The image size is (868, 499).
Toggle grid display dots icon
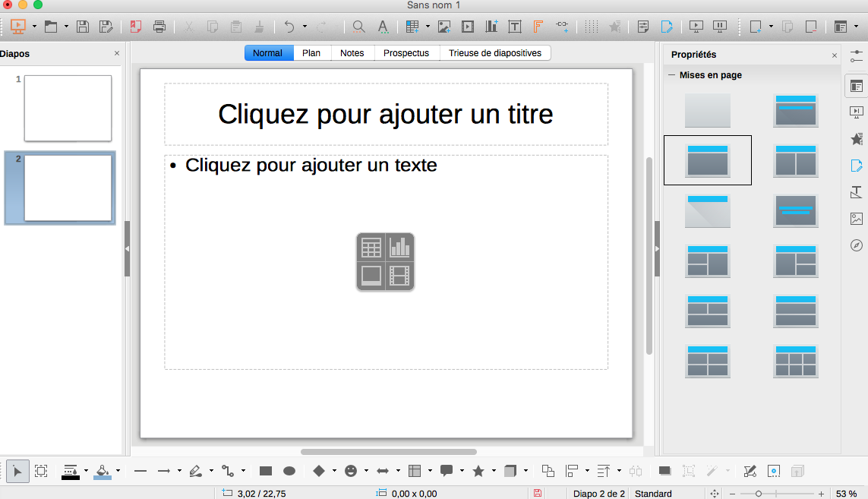click(x=592, y=26)
